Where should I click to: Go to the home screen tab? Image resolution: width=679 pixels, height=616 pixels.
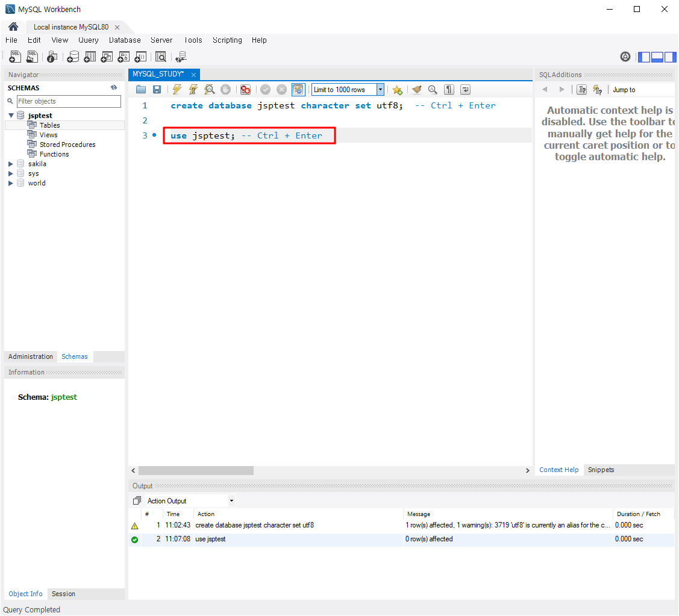[13, 27]
